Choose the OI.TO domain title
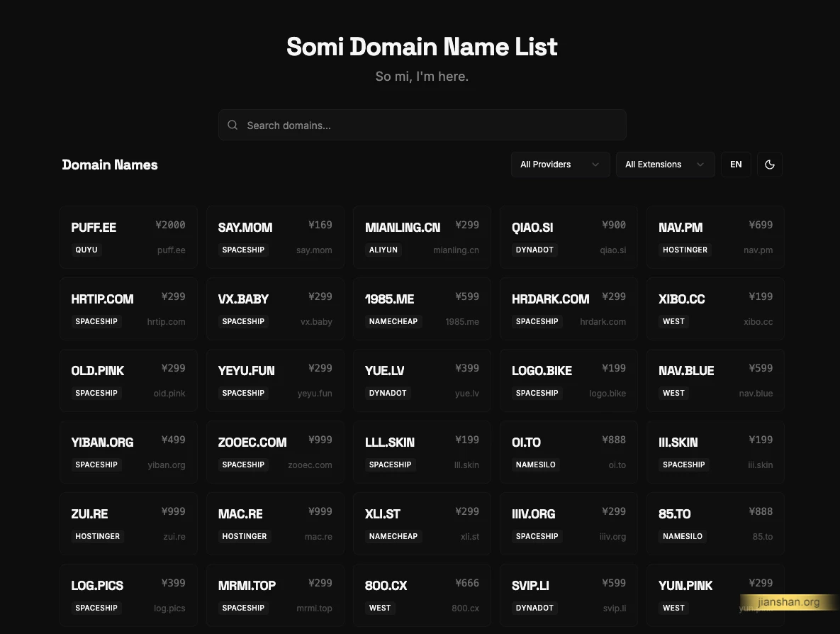This screenshot has height=634, width=840. point(526,443)
